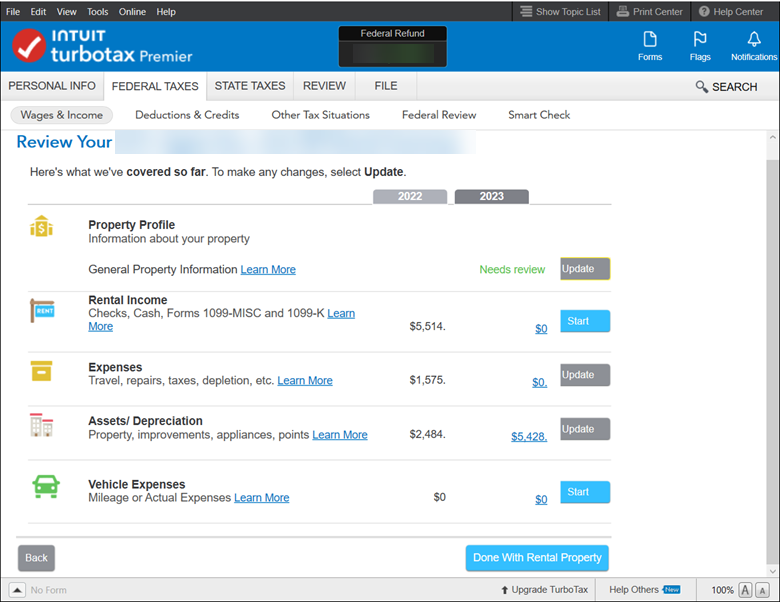Start the Rental Income section
This screenshot has height=602, width=780.
585,321
